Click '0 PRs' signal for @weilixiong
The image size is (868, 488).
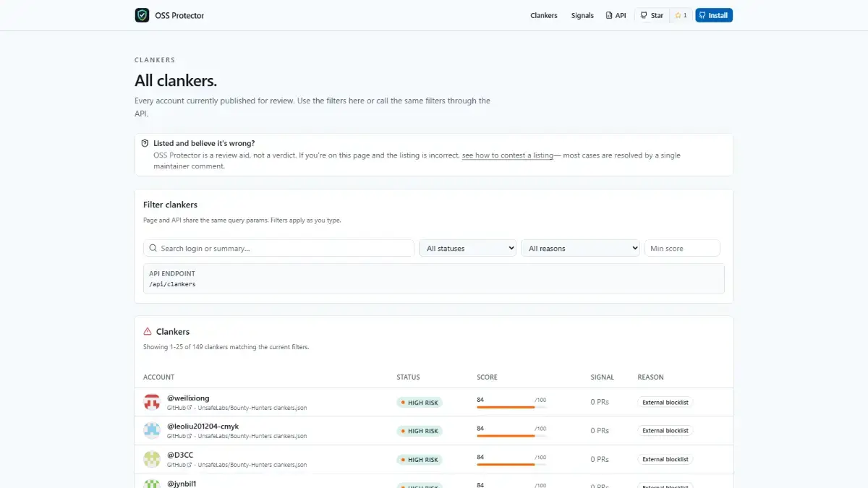point(600,402)
